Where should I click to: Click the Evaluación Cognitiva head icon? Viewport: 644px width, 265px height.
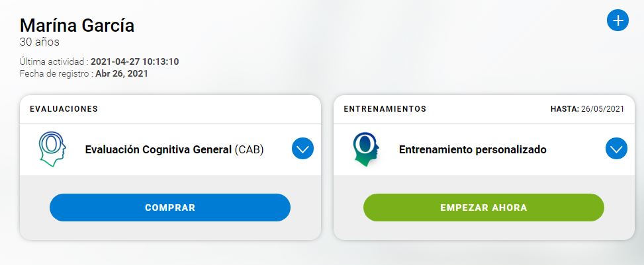(52, 149)
